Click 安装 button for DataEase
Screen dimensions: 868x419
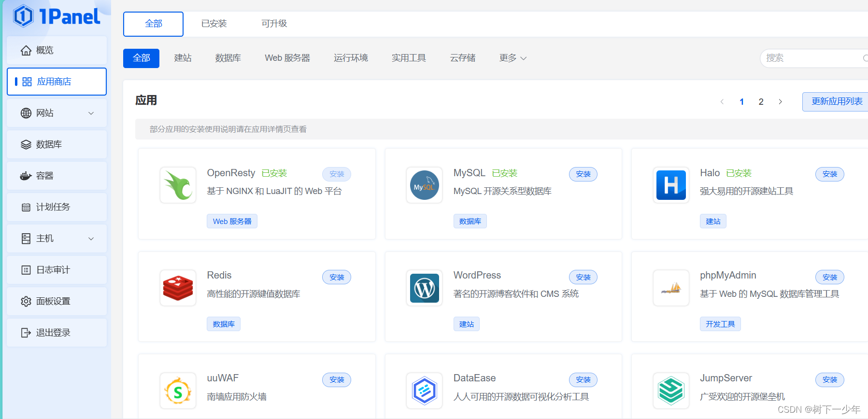(583, 380)
